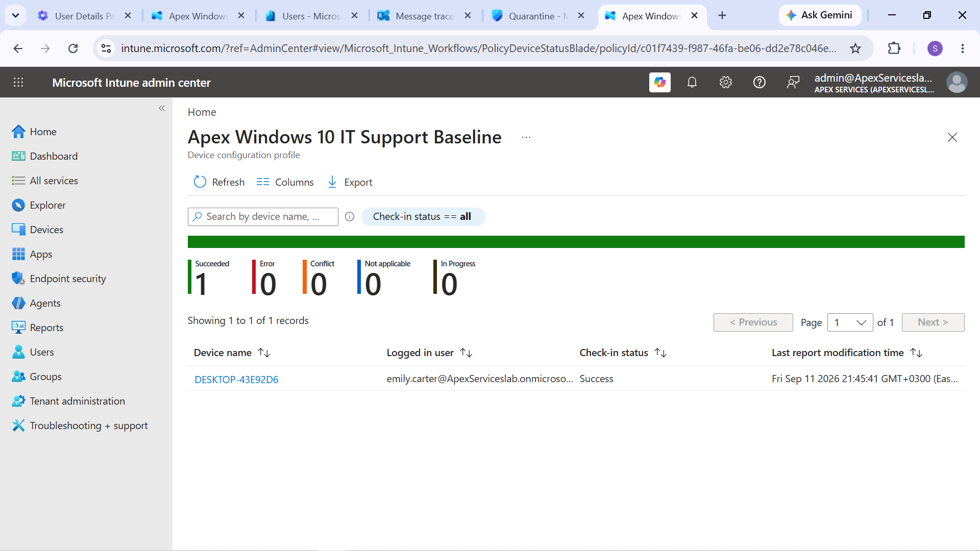Open the Columns chooser

click(x=285, y=182)
